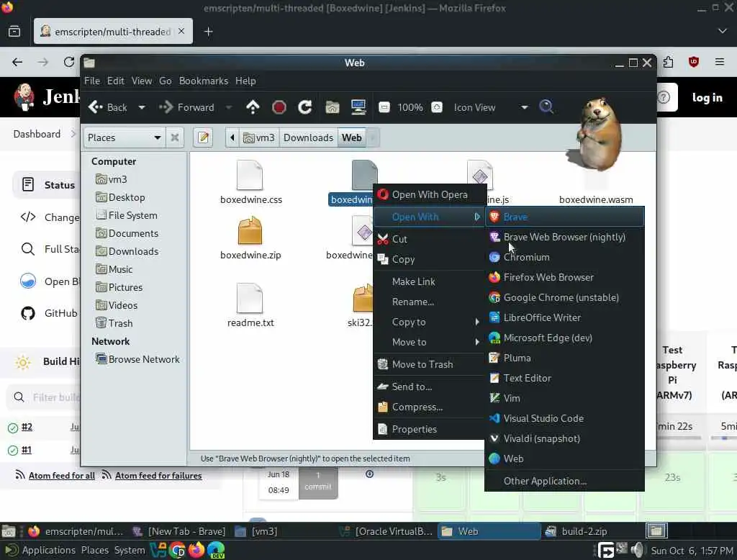This screenshot has width=737, height=560.
Task: Open the Bookmarks menu in file manager
Action: click(203, 81)
